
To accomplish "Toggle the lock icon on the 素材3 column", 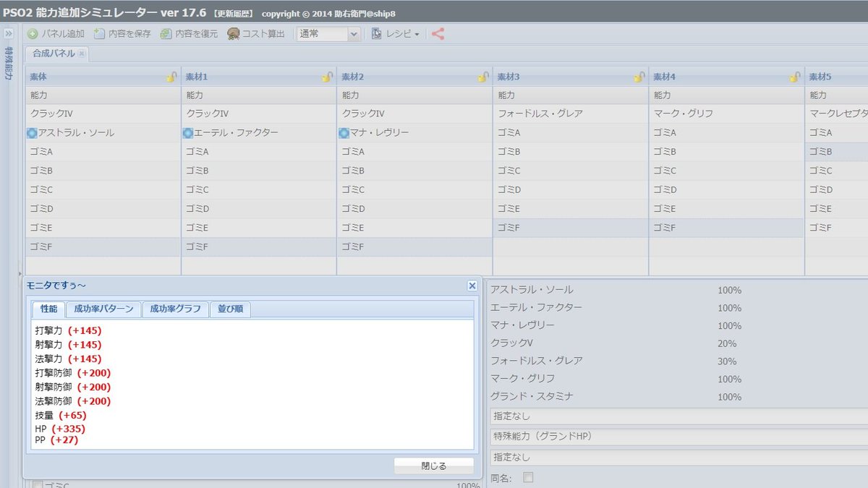I will click(639, 77).
